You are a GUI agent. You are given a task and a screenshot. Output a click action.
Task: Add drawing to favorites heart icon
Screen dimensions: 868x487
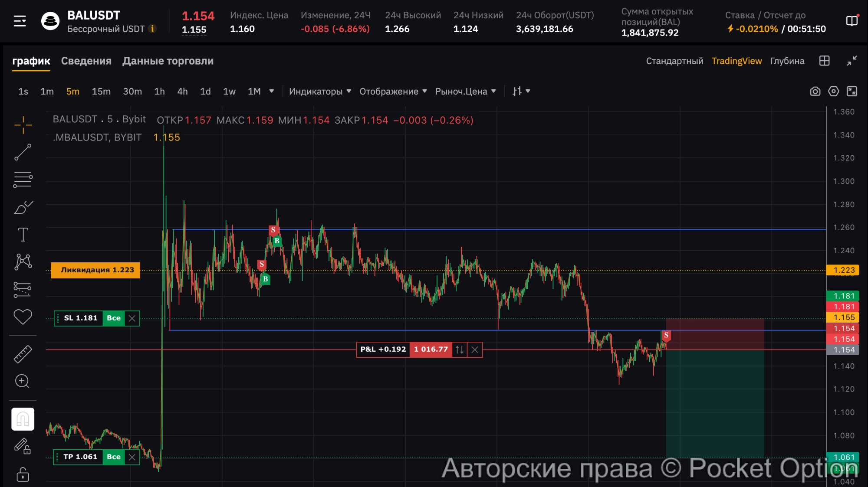coord(23,317)
